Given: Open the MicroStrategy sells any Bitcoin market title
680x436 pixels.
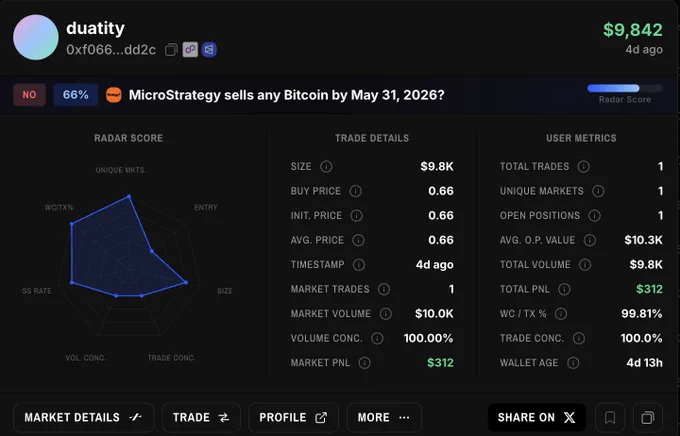Looking at the screenshot, I should click(x=287, y=95).
